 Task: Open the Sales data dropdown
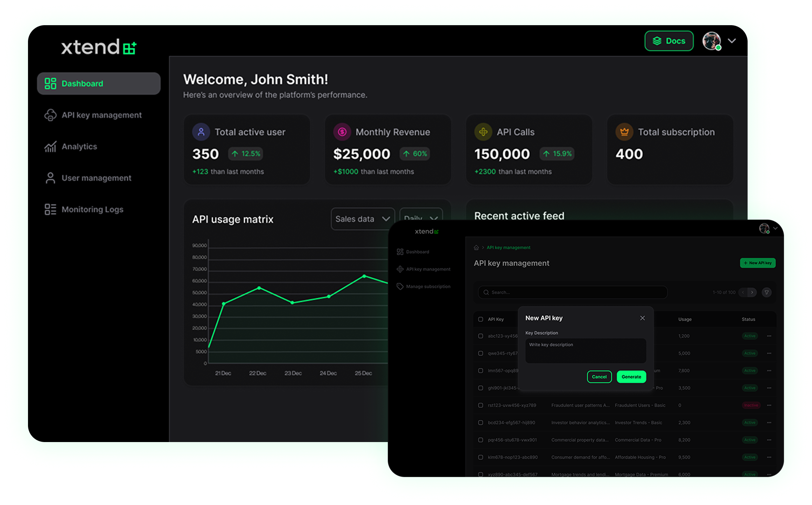pos(363,219)
